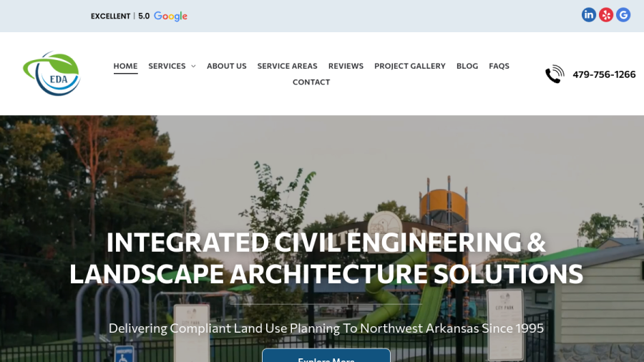The height and width of the screenshot is (362, 644).
Task: Click the EDA leaf logo
Action: pos(52,74)
